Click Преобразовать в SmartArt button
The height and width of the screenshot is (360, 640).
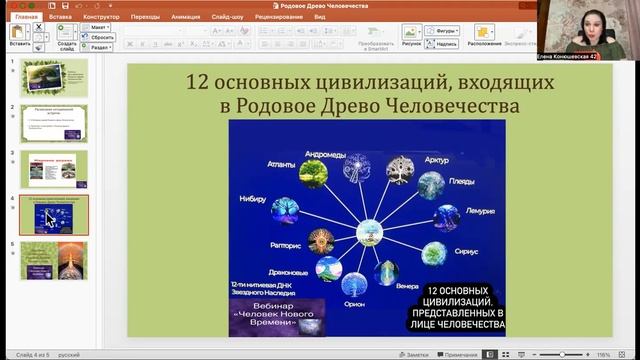click(376, 37)
